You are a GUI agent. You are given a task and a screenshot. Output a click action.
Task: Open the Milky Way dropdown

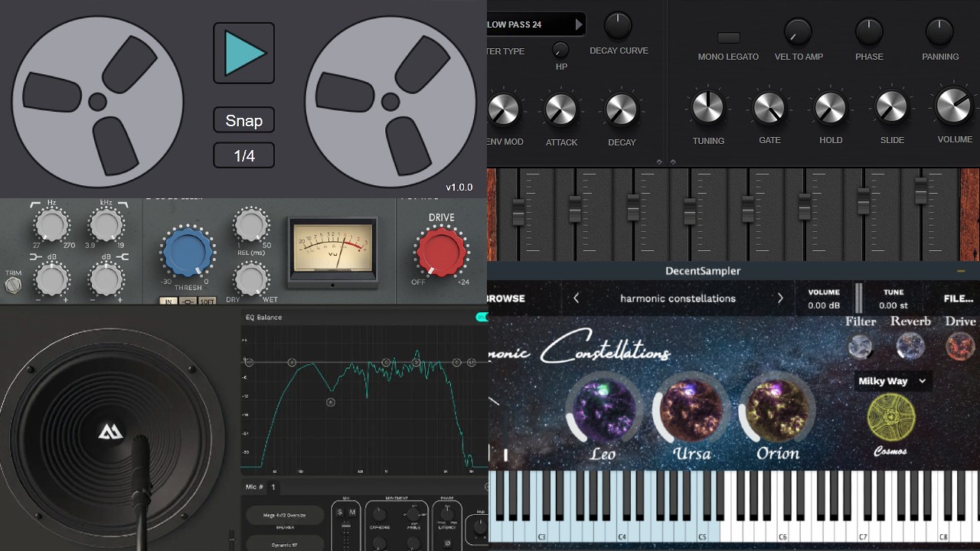click(893, 381)
